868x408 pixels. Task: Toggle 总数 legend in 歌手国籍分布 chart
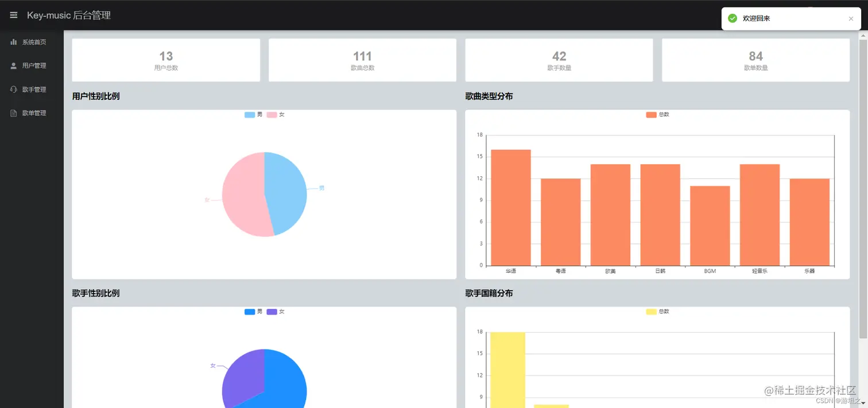click(657, 312)
